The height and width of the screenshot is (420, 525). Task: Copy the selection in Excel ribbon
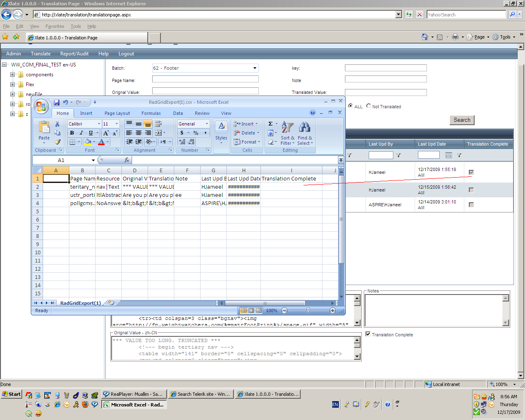pos(57,133)
